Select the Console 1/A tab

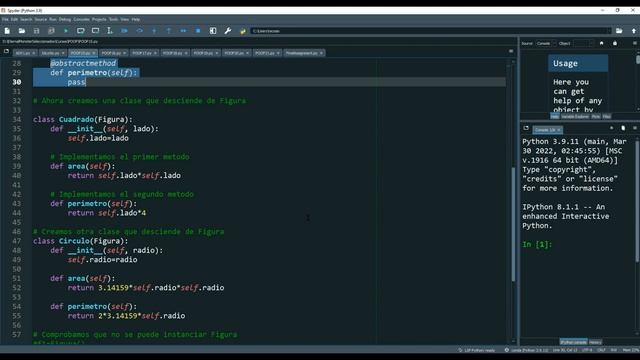tap(547, 130)
